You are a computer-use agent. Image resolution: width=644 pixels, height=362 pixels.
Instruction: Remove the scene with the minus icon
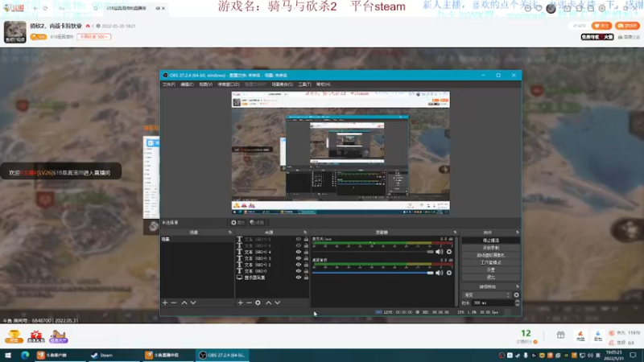coord(174,302)
